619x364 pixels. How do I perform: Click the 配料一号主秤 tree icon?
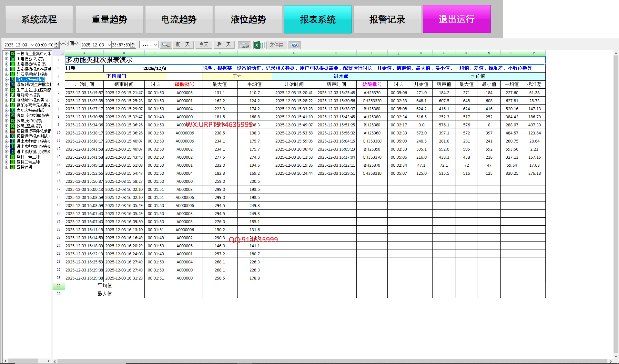tap(13, 157)
